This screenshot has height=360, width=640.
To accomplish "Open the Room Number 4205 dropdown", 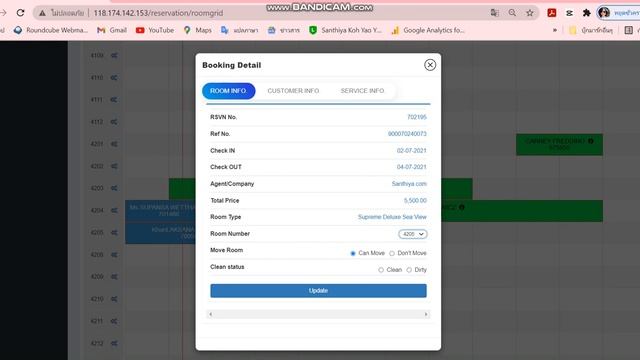I will point(413,234).
